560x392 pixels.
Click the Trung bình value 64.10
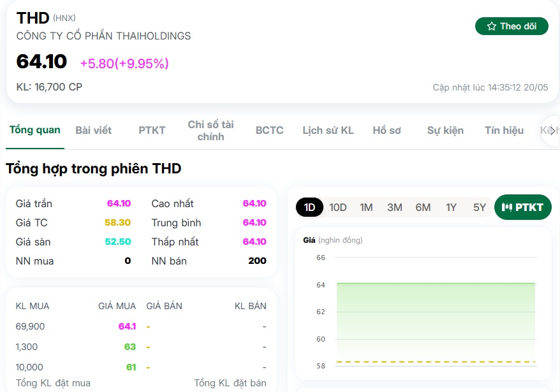254,222
